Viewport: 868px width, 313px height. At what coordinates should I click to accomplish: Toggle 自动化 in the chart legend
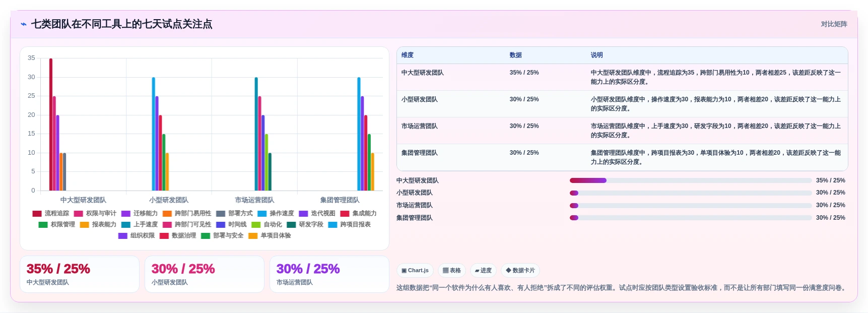coord(266,224)
